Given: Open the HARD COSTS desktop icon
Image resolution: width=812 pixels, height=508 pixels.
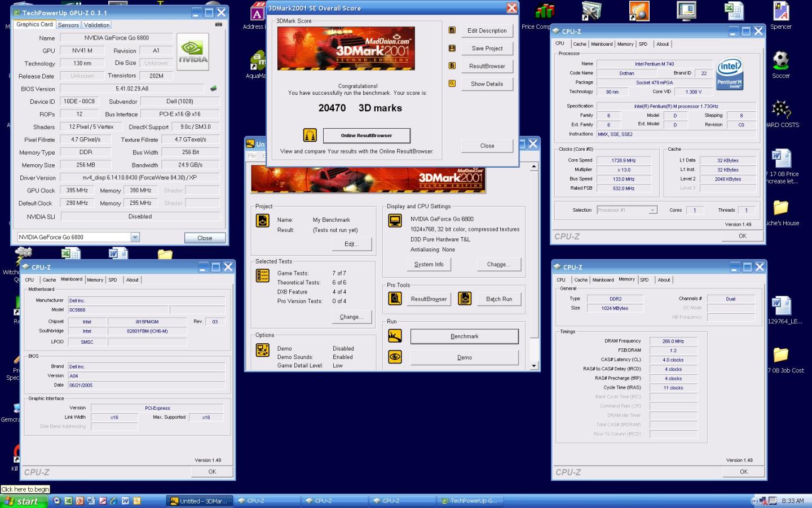Looking at the screenshot, I should coord(780,109).
